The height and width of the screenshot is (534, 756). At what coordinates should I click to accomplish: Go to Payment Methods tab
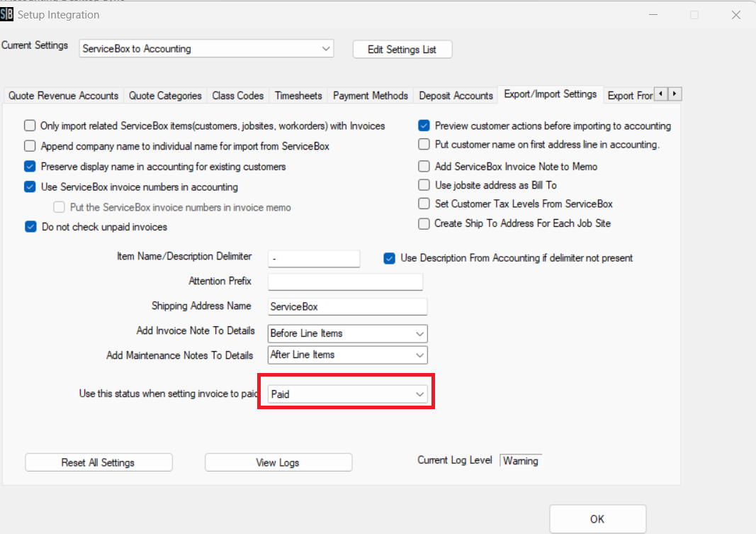(371, 96)
